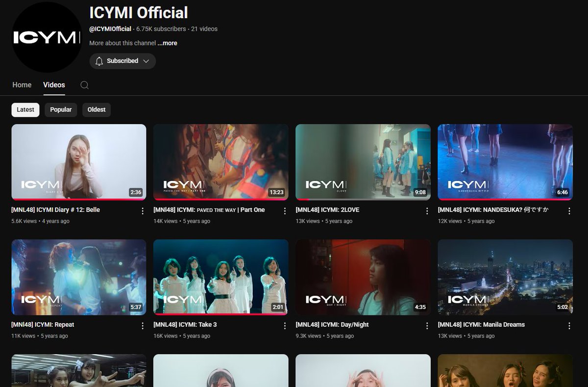Image resolution: width=588 pixels, height=387 pixels.
Task: Play the Repeat video thumbnail
Action: (79, 277)
